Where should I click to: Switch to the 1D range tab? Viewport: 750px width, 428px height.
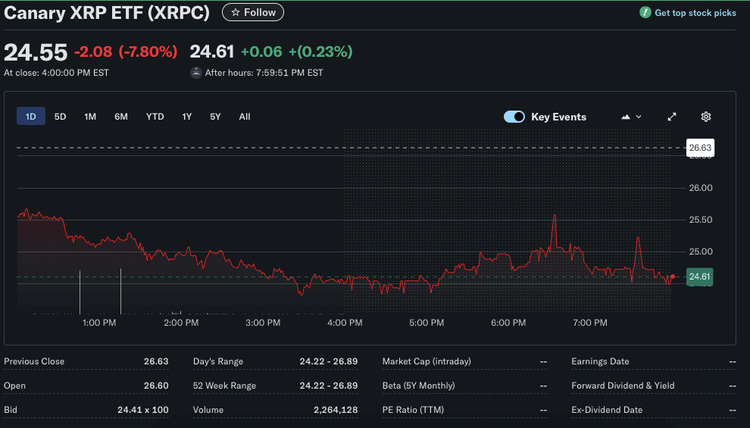[x=30, y=117]
